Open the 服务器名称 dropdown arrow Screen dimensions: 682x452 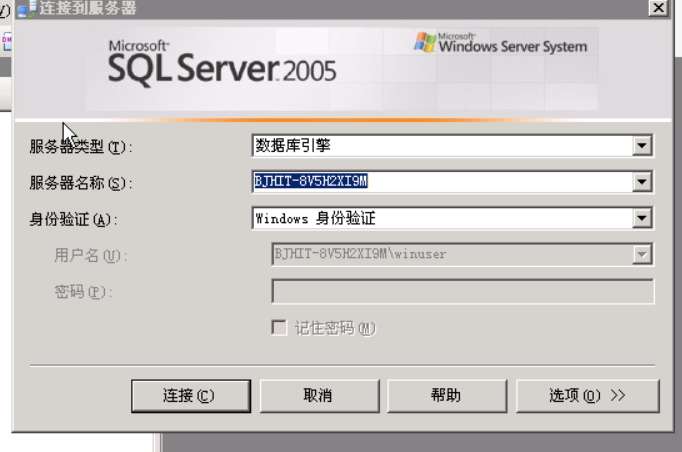pyautogui.click(x=642, y=182)
